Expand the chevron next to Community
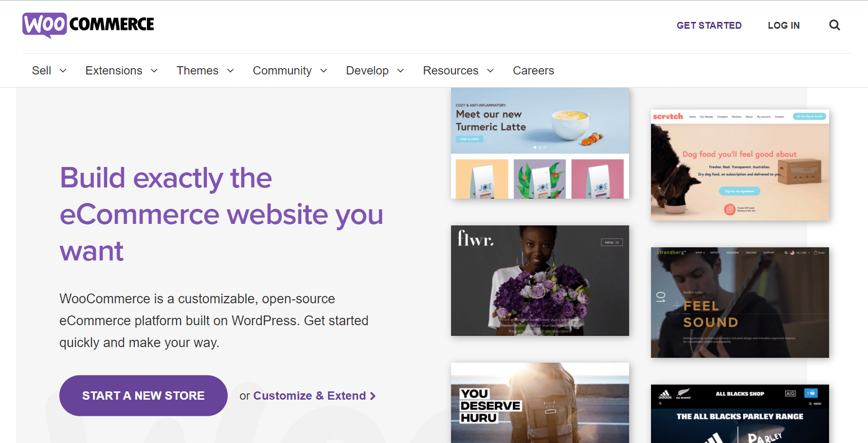Screen dimensions: 868x443 pyautogui.click(x=324, y=71)
